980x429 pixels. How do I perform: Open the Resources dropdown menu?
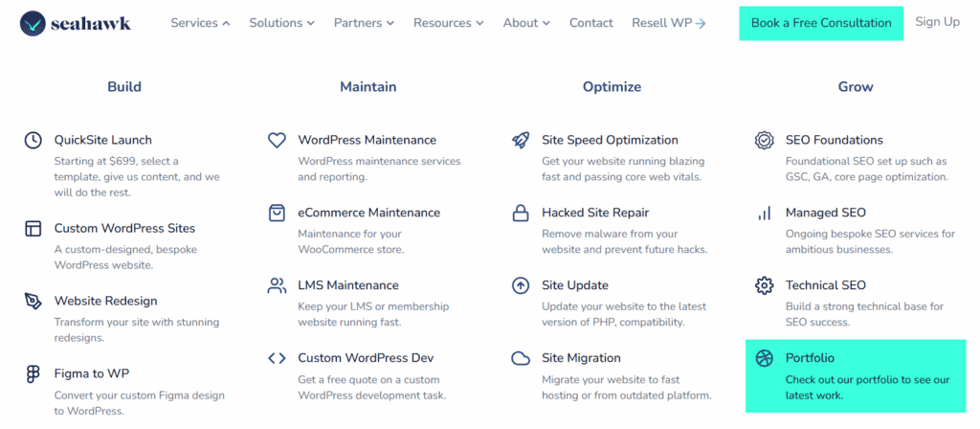click(x=448, y=23)
